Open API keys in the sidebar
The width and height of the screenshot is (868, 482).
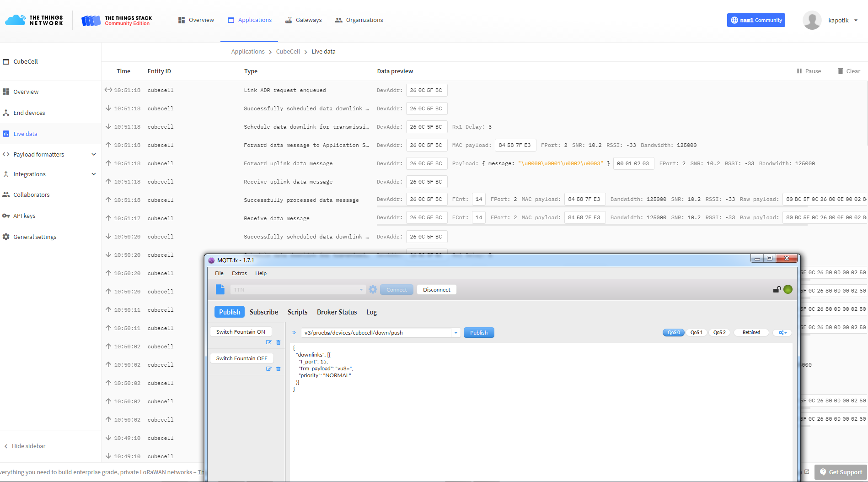tap(24, 216)
